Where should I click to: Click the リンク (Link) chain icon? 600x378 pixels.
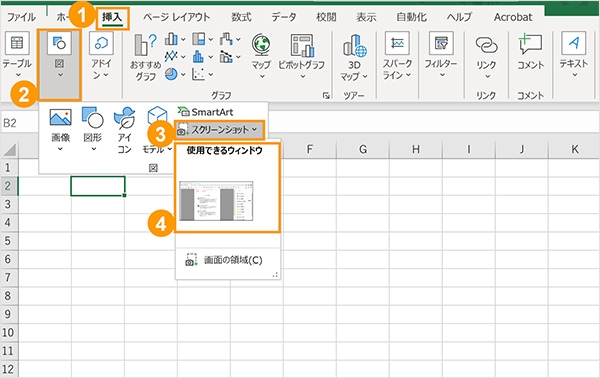pos(486,45)
